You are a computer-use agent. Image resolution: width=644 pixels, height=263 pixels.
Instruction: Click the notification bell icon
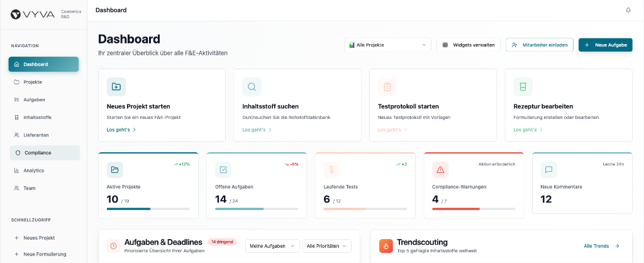point(628,10)
